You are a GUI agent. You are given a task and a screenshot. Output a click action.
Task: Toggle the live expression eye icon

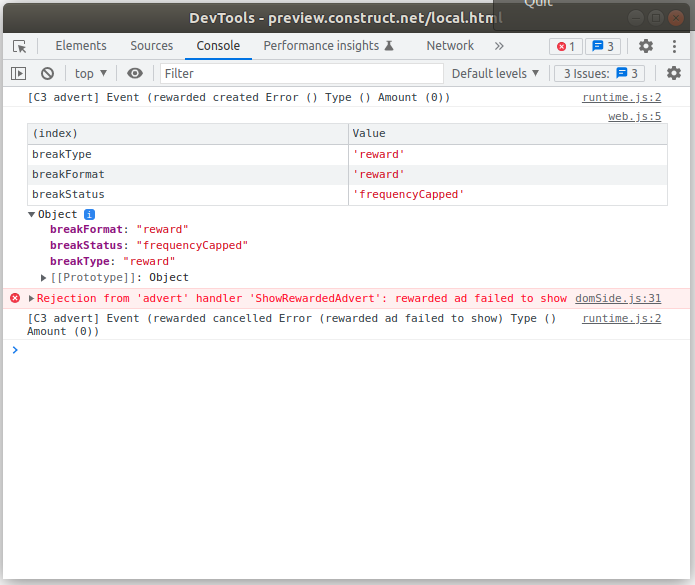click(x=135, y=73)
